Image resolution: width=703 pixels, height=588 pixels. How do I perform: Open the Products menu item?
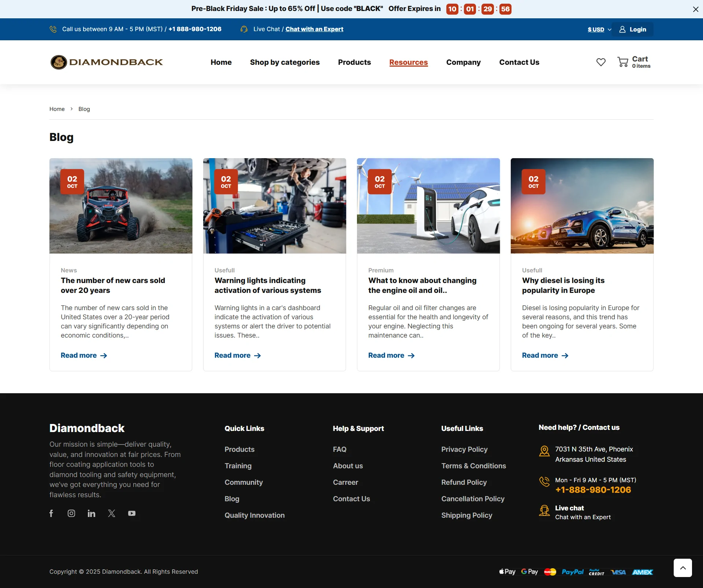tap(354, 62)
